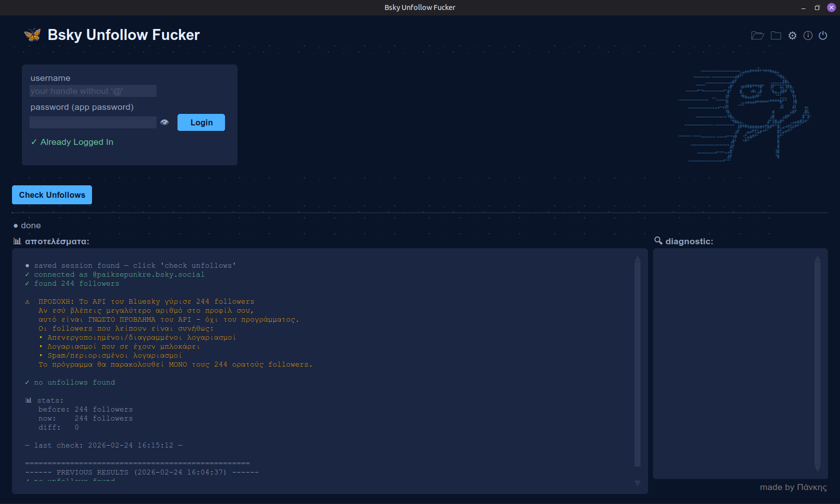Run the Check Unfollows button
Image resolution: width=840 pixels, height=504 pixels.
52,195
